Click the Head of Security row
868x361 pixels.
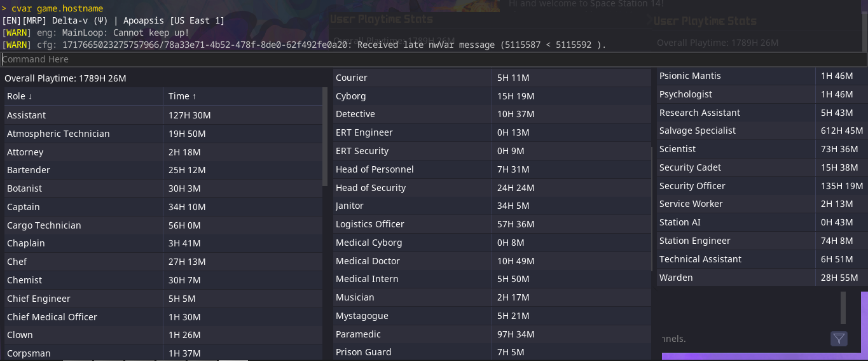370,188
